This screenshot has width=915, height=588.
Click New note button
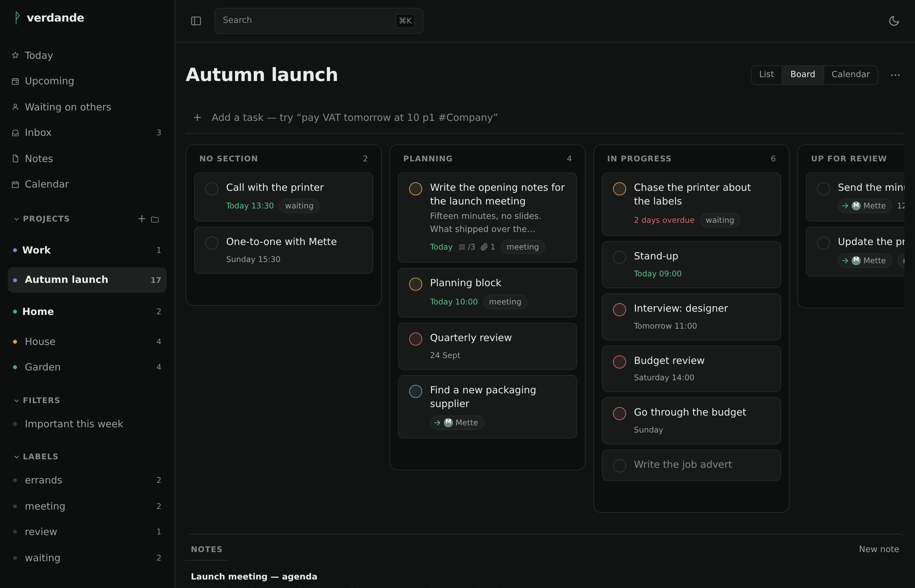(x=879, y=549)
